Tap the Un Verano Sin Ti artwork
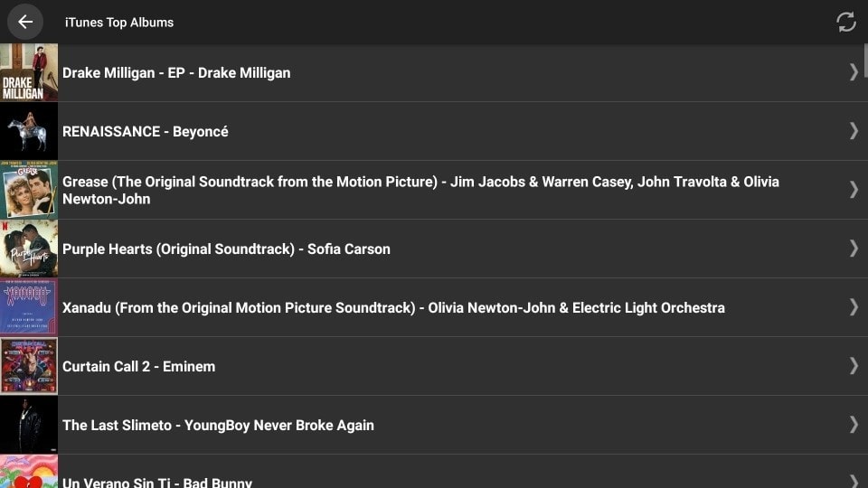 click(x=29, y=472)
